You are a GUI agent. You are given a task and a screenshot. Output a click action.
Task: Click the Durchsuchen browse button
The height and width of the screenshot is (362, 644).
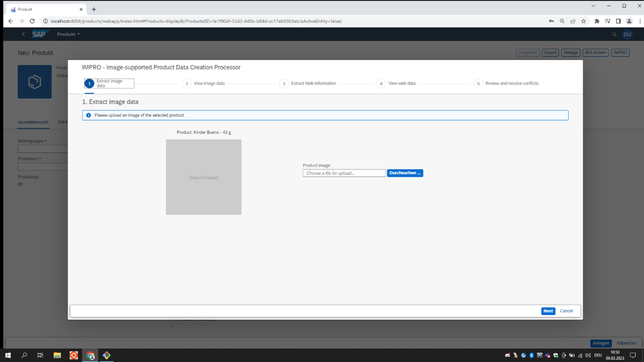tap(405, 173)
